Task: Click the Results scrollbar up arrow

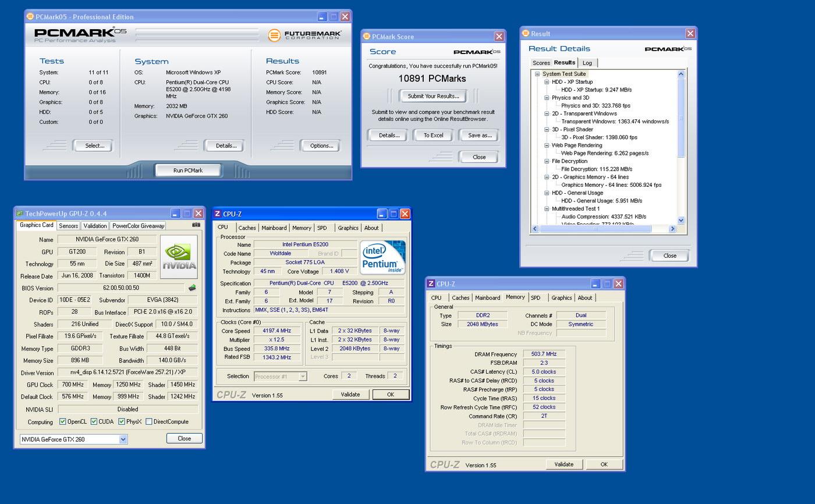Action: pos(681,74)
